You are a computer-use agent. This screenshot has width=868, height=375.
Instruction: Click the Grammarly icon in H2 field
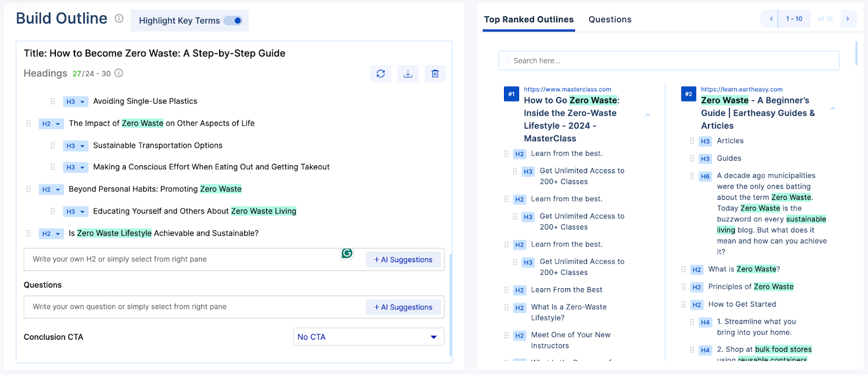(347, 253)
